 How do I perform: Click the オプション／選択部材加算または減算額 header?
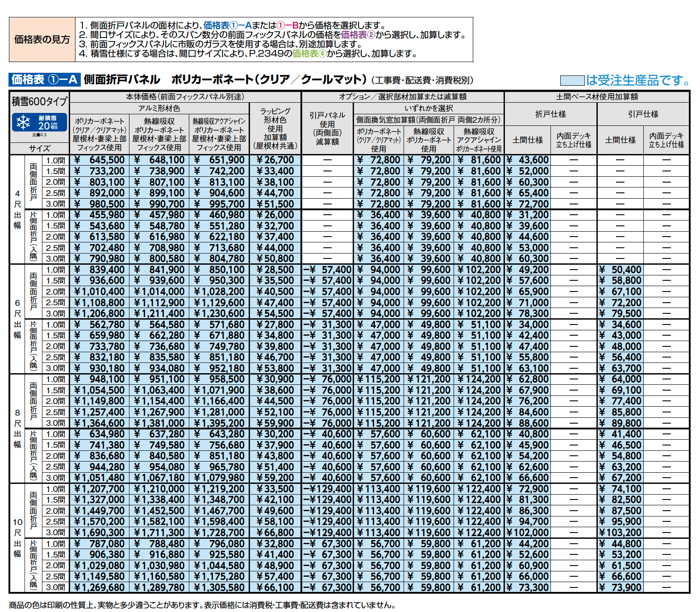(403, 97)
